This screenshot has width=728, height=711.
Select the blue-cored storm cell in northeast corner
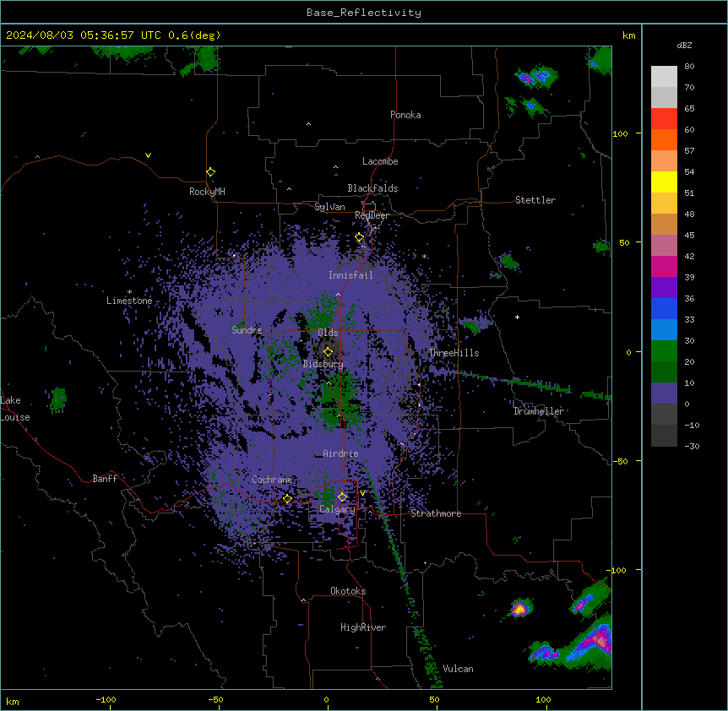(x=536, y=77)
